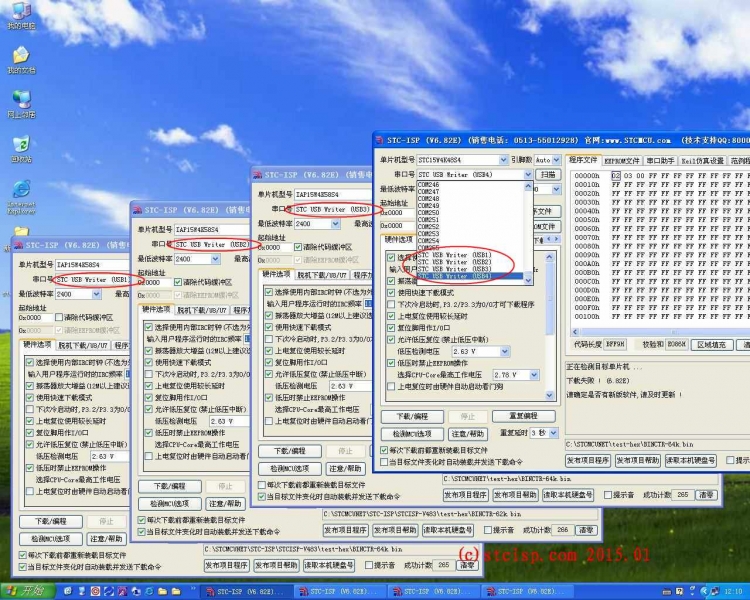Click 扫描 scan button in USB4 window
Screen dimensions: 750x600
pyautogui.click(x=548, y=174)
